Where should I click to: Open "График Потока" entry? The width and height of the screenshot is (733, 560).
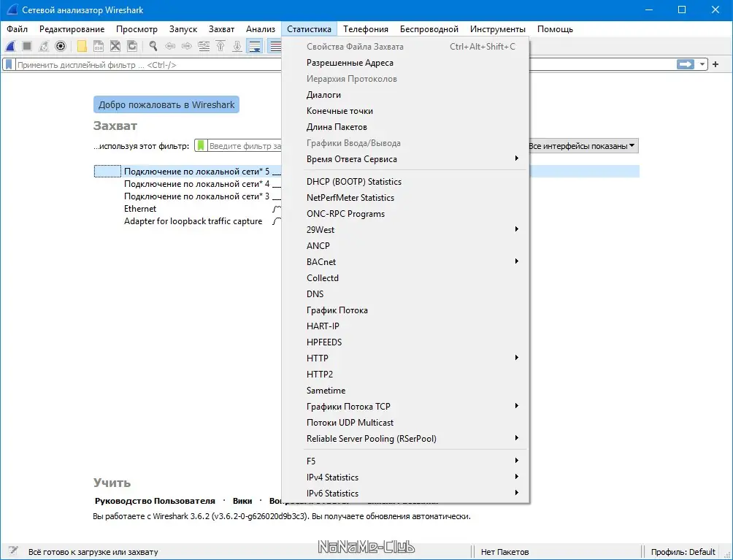point(405,310)
